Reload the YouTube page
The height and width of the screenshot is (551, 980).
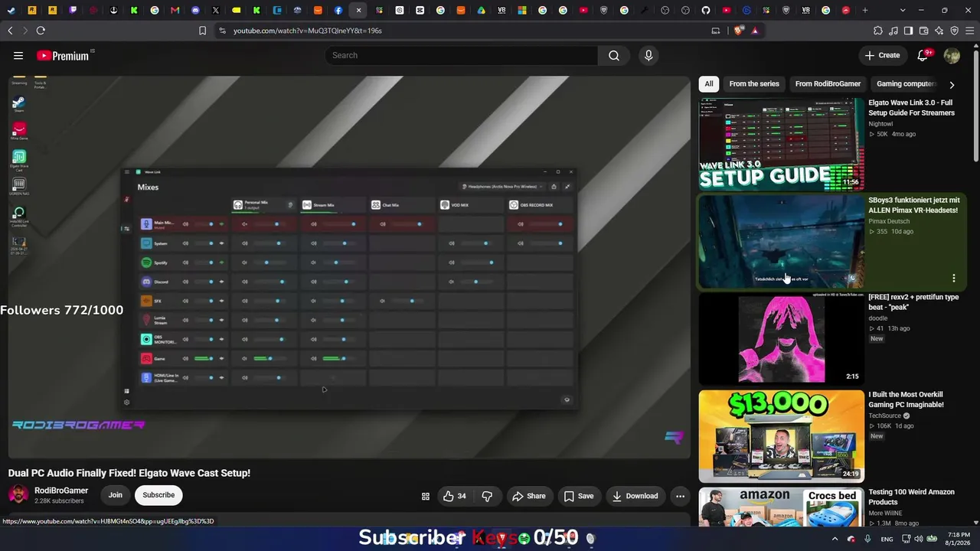(x=41, y=31)
